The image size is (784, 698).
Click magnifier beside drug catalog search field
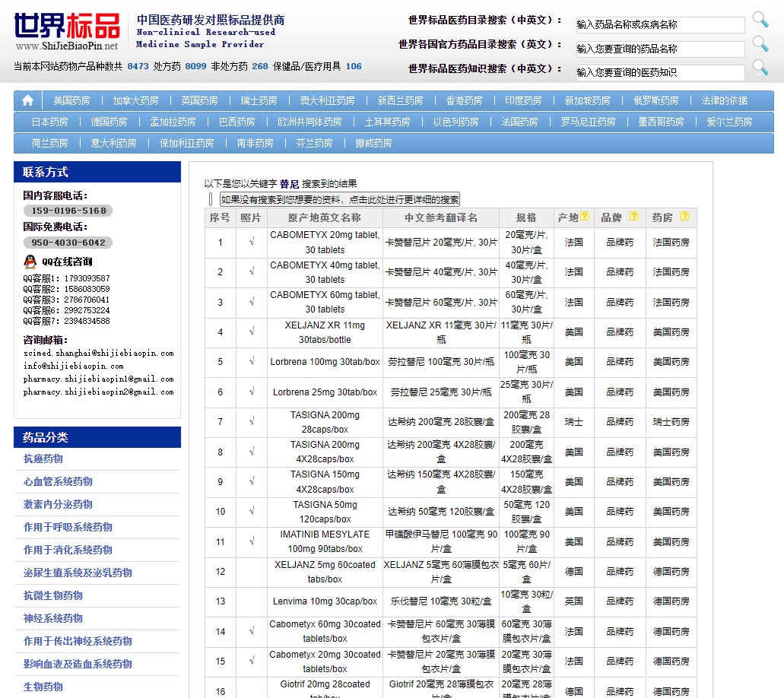coord(760,20)
